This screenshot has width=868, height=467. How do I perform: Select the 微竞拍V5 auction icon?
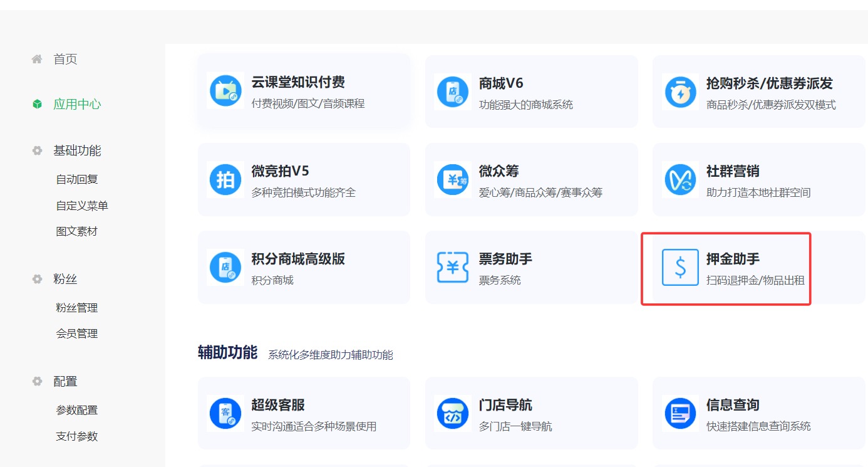pyautogui.click(x=225, y=180)
